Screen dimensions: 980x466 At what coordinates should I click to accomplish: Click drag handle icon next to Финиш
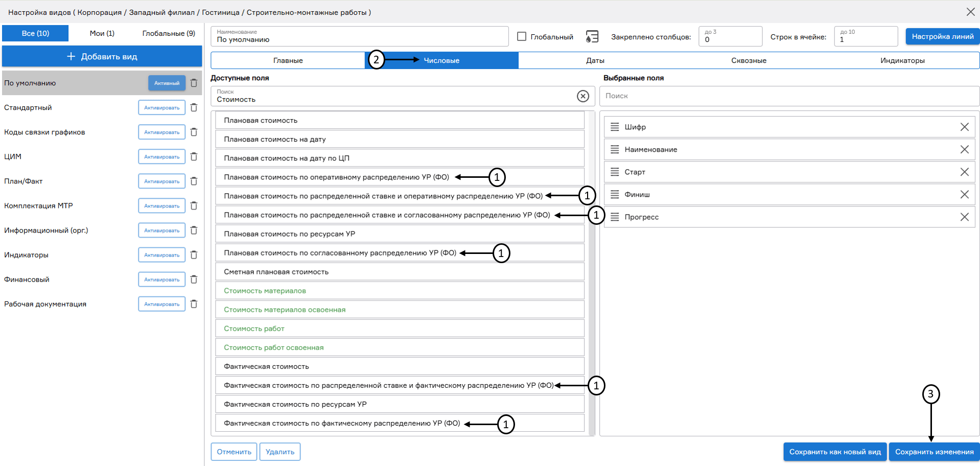click(615, 195)
